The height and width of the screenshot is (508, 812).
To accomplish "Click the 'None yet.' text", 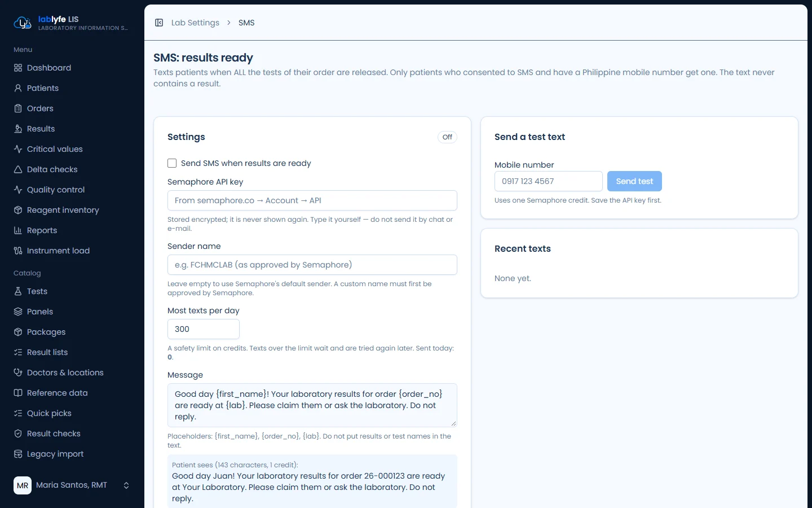I will 513,278.
